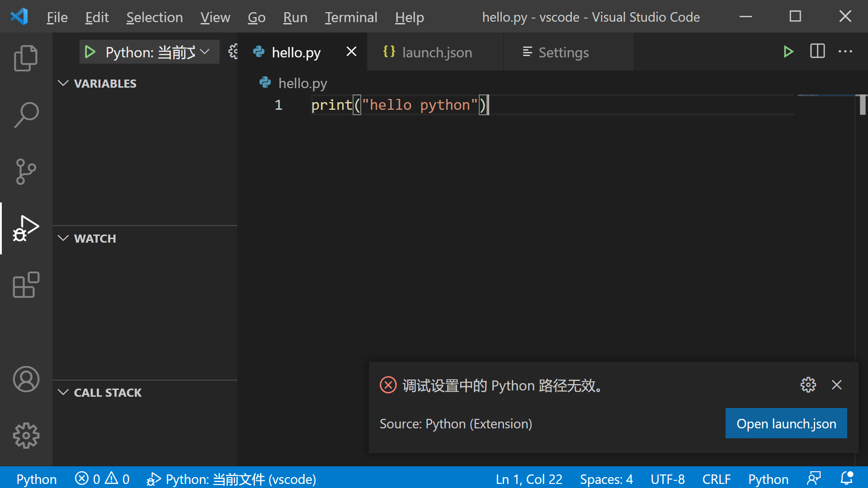
Task: Click line number 1 in gutter
Action: coord(278,105)
